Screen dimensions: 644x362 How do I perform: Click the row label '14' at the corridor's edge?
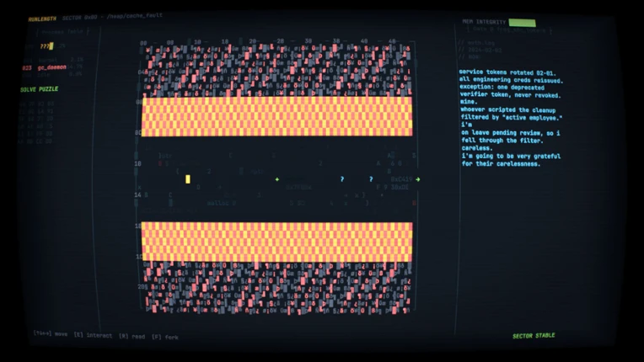[x=138, y=195]
